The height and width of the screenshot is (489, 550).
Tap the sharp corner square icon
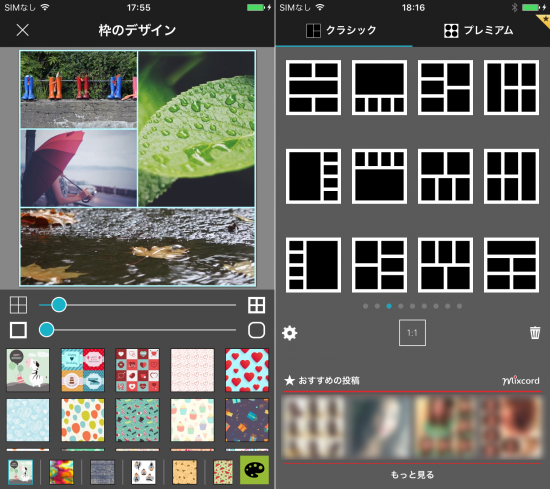18,330
